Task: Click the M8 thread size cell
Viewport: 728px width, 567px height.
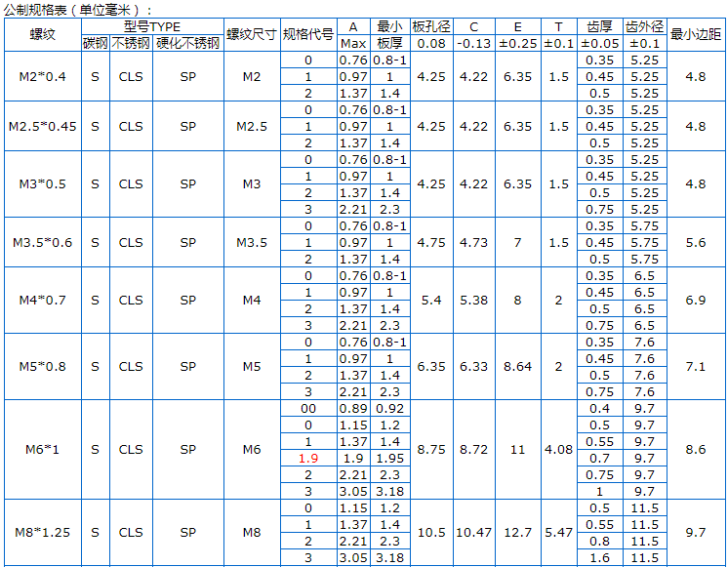Action: (252, 533)
